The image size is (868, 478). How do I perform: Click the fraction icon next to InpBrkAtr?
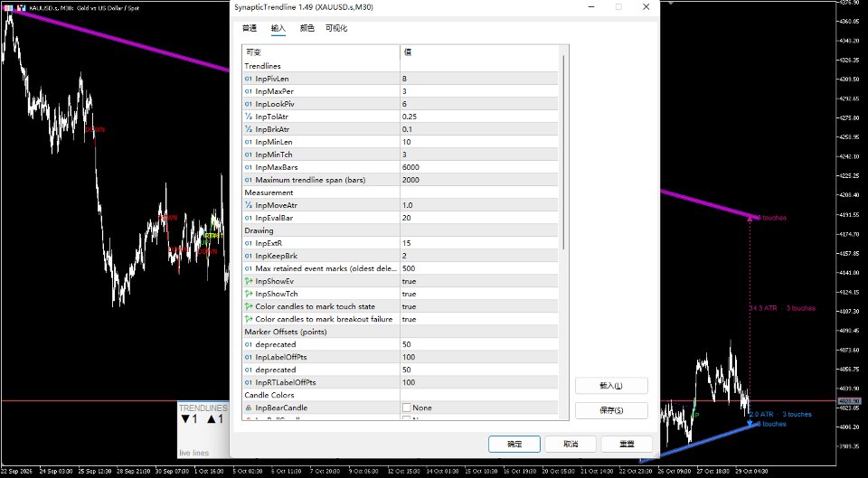click(x=248, y=129)
